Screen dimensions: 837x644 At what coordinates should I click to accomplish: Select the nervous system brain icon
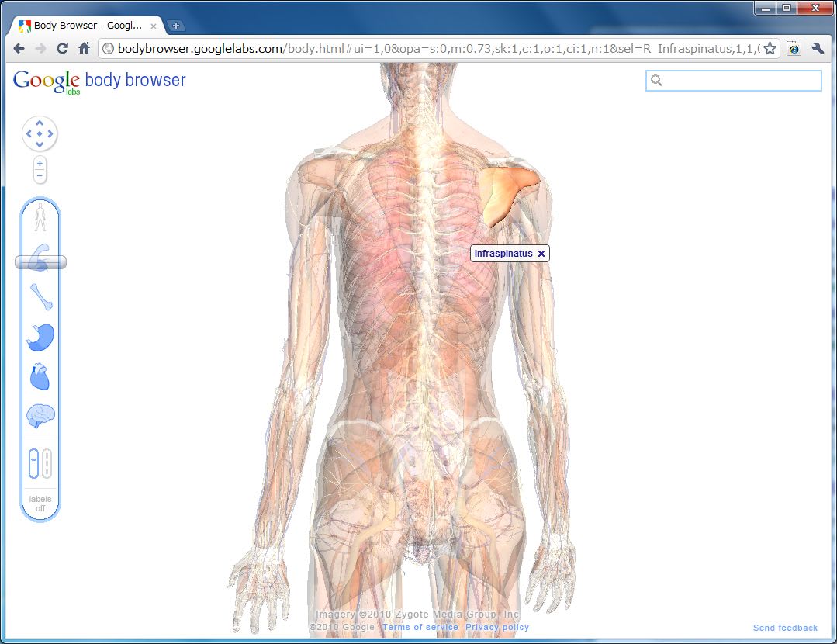tap(40, 417)
